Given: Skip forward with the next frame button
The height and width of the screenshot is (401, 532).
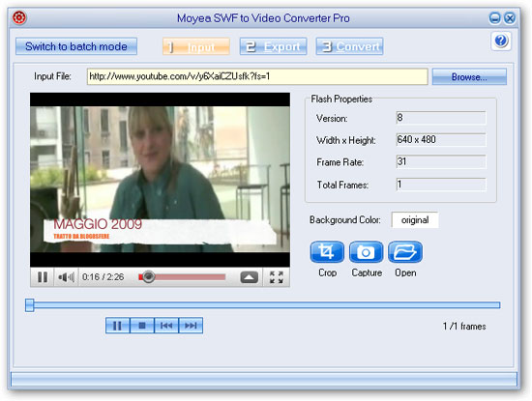Looking at the screenshot, I should click(x=191, y=326).
